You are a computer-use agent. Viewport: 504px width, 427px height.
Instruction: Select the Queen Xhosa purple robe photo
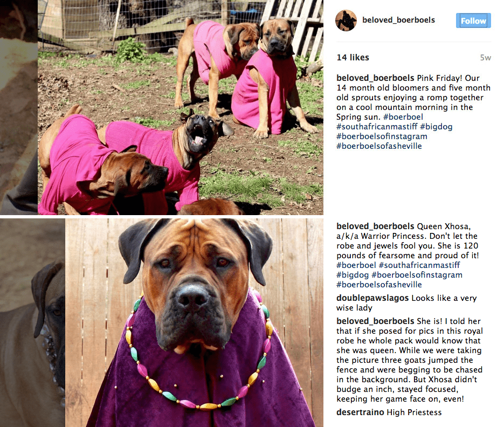point(194,323)
